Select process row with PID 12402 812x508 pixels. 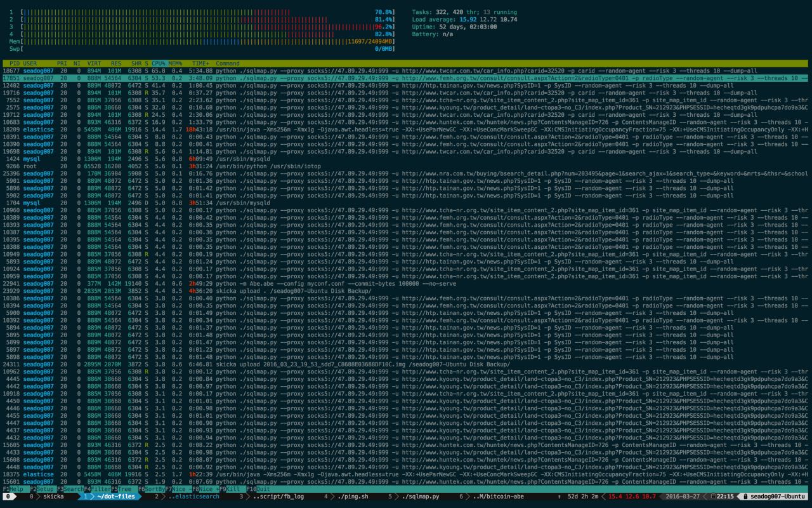[x=405, y=86]
